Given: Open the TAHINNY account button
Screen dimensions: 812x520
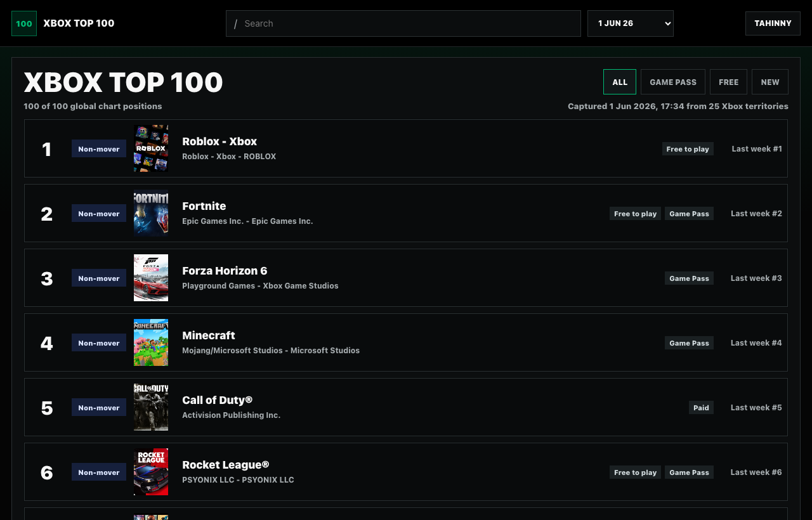Looking at the screenshot, I should click(x=773, y=23).
